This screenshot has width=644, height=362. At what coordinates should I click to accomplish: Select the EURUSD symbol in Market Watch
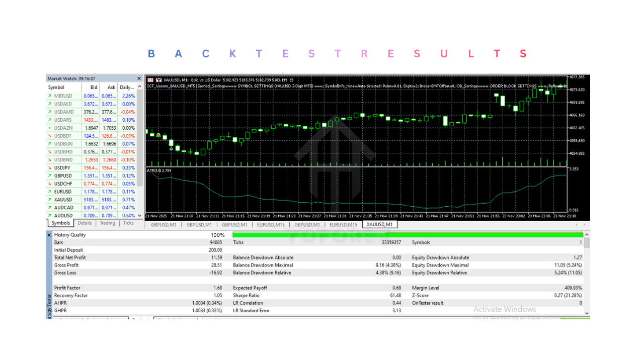click(64, 192)
